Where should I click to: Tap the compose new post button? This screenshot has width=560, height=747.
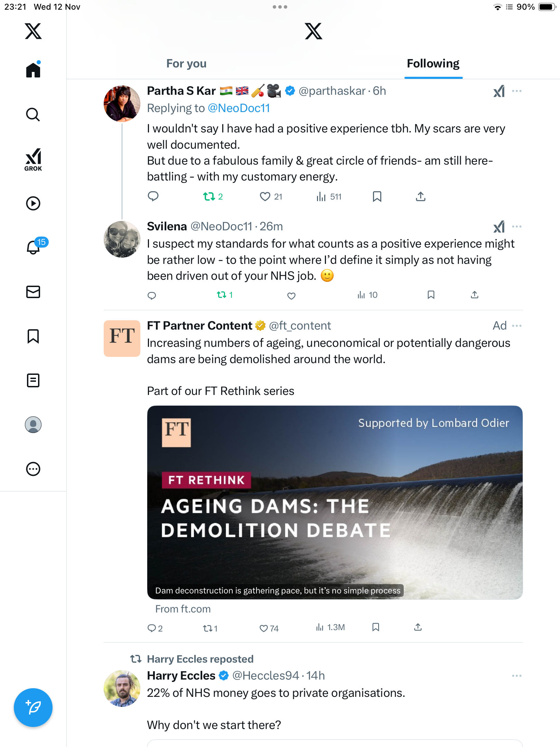[x=33, y=708]
